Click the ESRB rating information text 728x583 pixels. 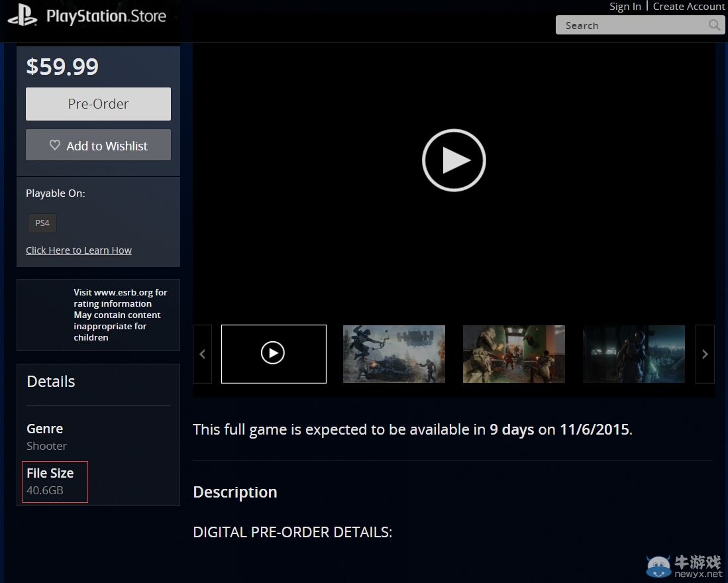(120, 315)
